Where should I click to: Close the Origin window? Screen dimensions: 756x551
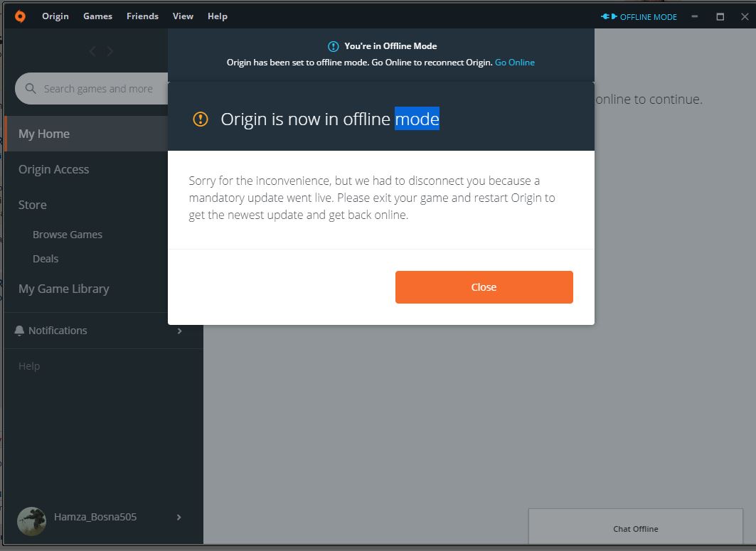coord(745,16)
